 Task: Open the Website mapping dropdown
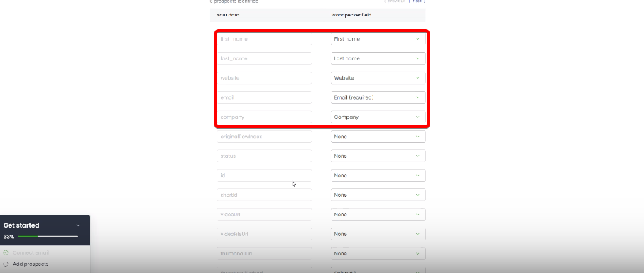[x=378, y=77]
